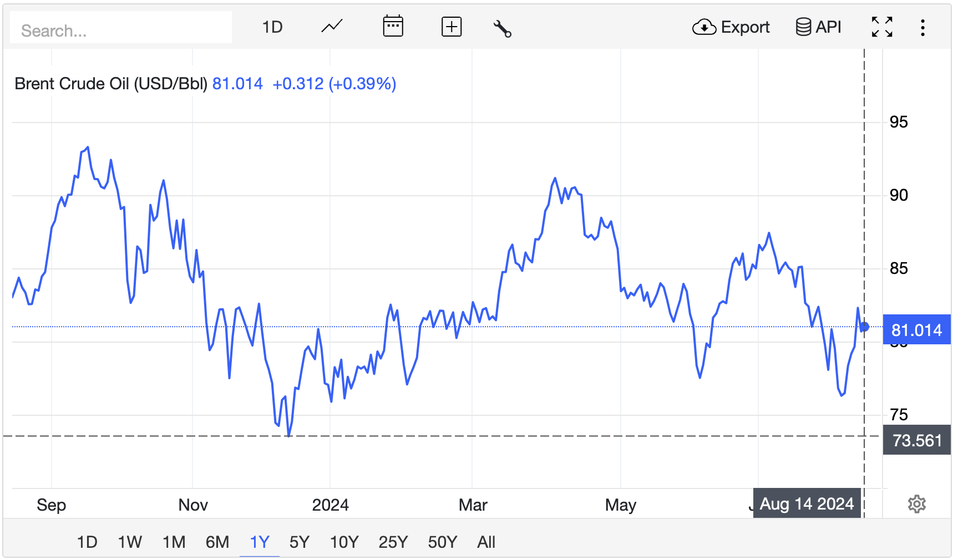Image resolution: width=953 pixels, height=560 pixels.
Task: Open the three-dot more options menu
Action: 922,28
